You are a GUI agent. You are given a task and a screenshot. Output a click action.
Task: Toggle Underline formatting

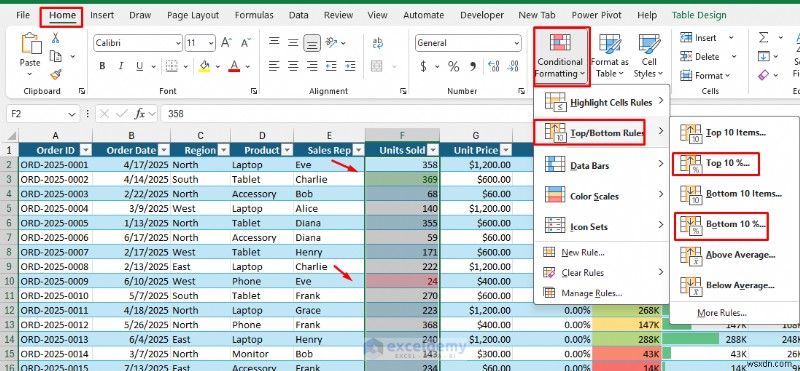coord(139,66)
